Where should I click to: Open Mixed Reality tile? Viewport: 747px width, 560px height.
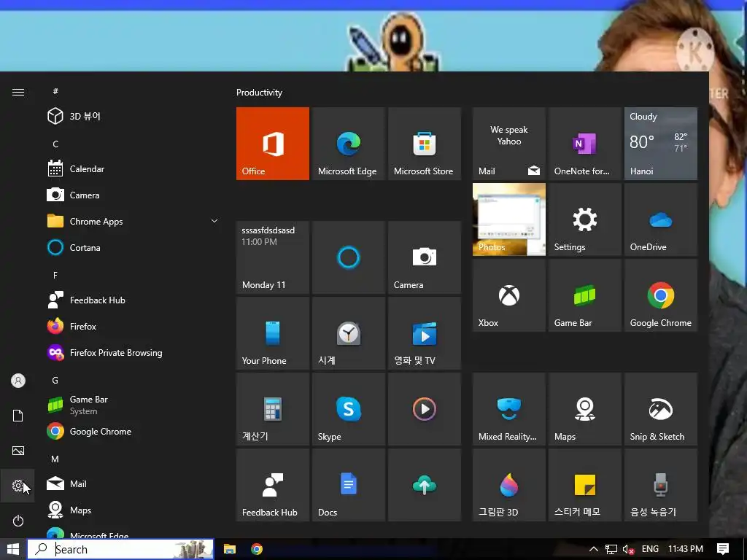[x=508, y=409]
